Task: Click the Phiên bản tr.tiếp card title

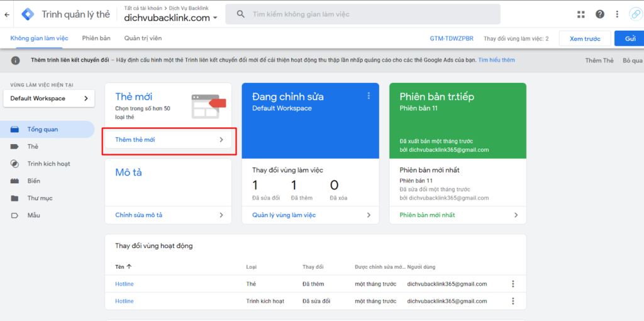Action: click(436, 96)
